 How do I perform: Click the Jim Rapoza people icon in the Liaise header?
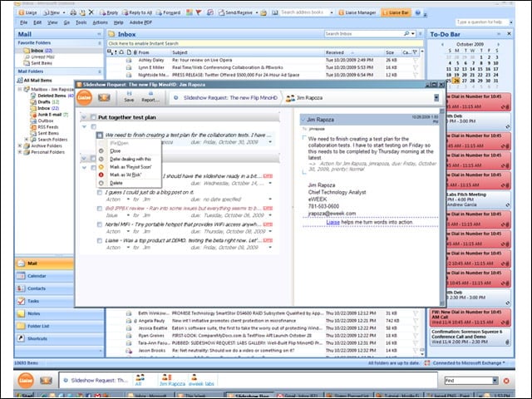tap(290, 98)
